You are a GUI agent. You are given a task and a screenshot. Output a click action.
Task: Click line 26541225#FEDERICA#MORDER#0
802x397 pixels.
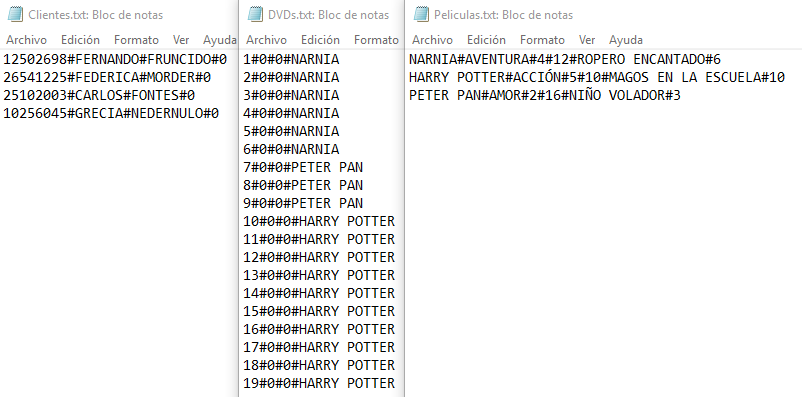tap(107, 78)
